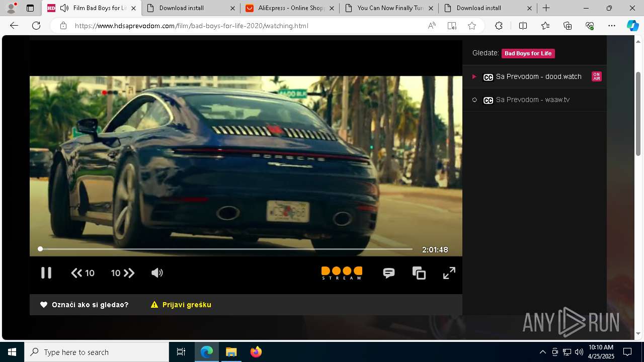The image size is (644, 362).
Task: Enter fullscreen video mode
Action: tap(449, 273)
